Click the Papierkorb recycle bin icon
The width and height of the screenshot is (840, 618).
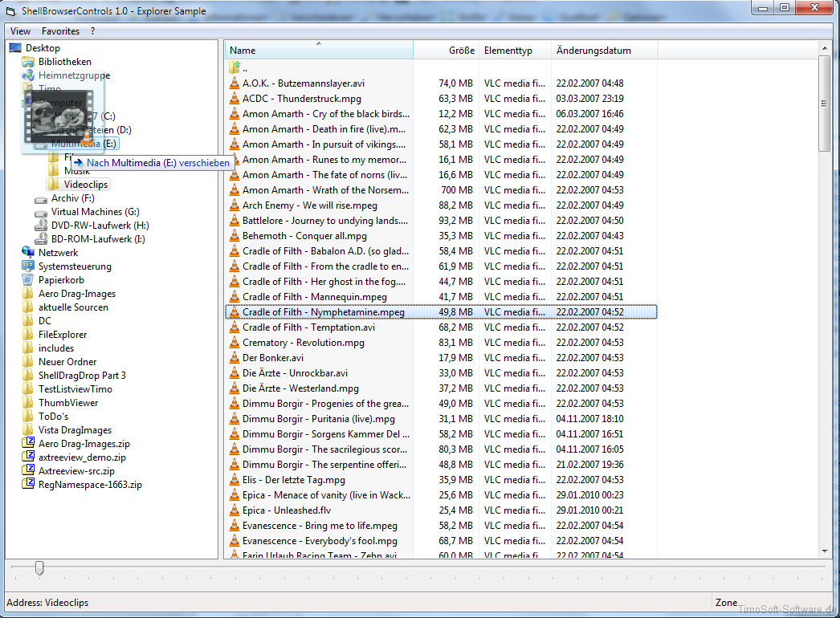tap(28, 280)
